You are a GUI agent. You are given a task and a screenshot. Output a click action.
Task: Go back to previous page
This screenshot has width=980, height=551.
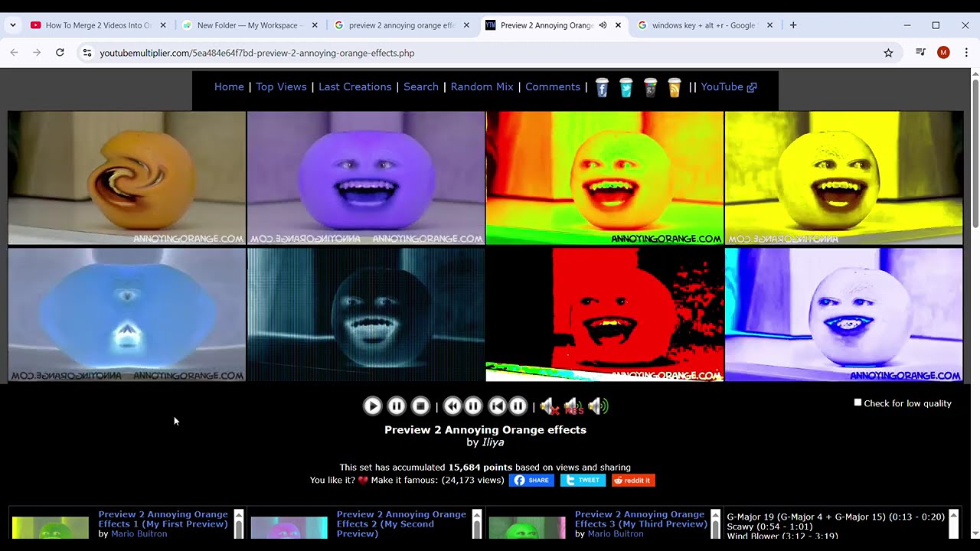pos(14,53)
